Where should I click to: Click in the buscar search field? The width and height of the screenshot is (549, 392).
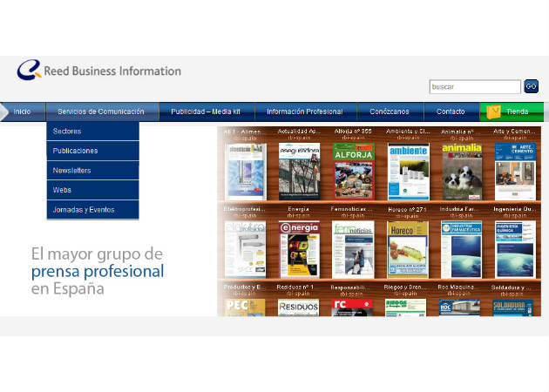pyautogui.click(x=474, y=87)
